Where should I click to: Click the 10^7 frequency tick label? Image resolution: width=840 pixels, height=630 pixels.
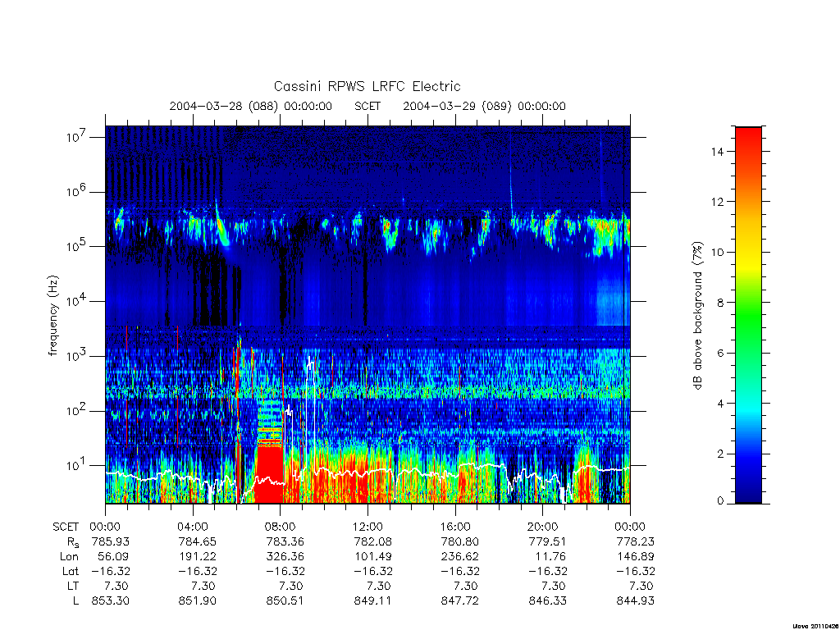click(77, 137)
